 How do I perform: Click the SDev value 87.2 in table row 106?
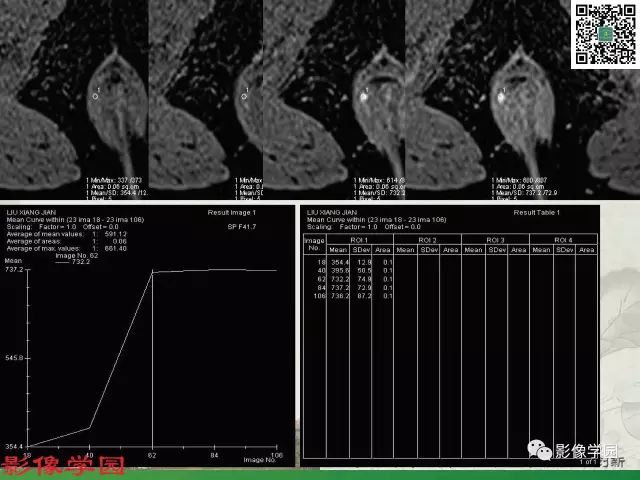pyautogui.click(x=364, y=296)
